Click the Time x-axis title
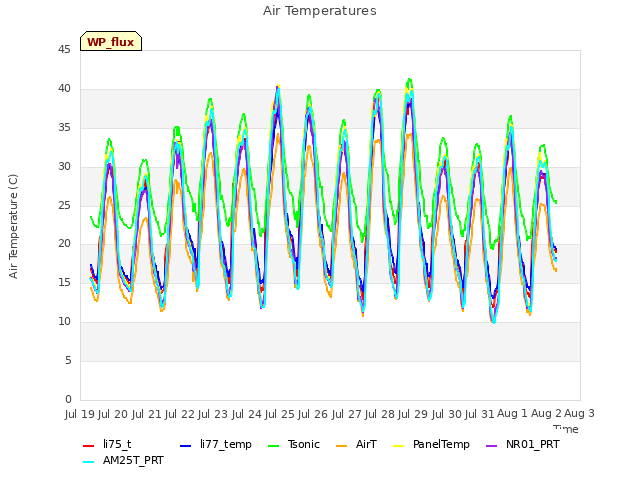This screenshot has width=640, height=480. click(566, 429)
